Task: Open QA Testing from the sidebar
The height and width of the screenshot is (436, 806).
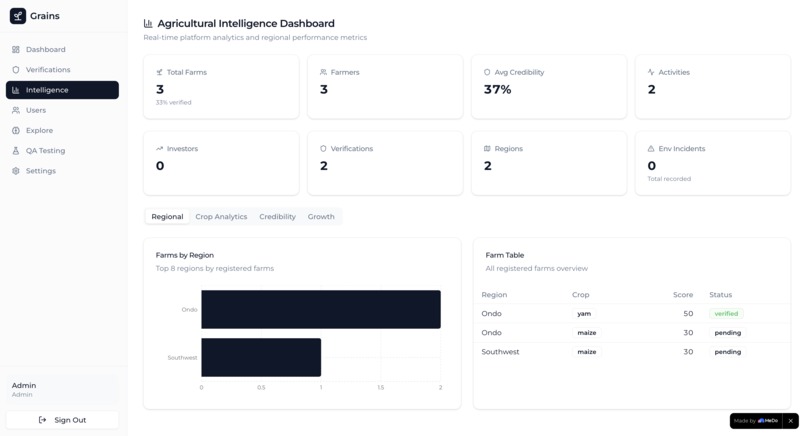Action: (x=62, y=151)
